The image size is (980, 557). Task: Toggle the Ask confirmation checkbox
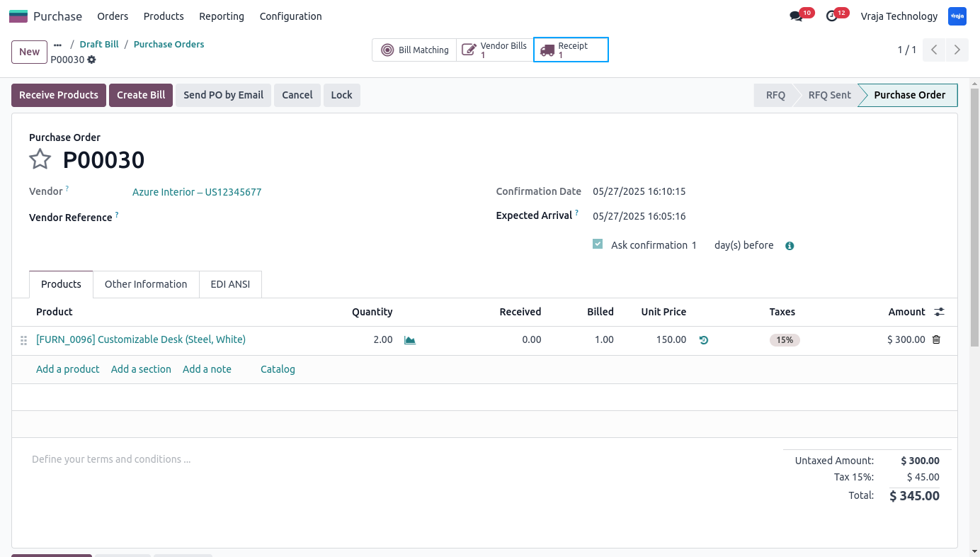click(598, 244)
